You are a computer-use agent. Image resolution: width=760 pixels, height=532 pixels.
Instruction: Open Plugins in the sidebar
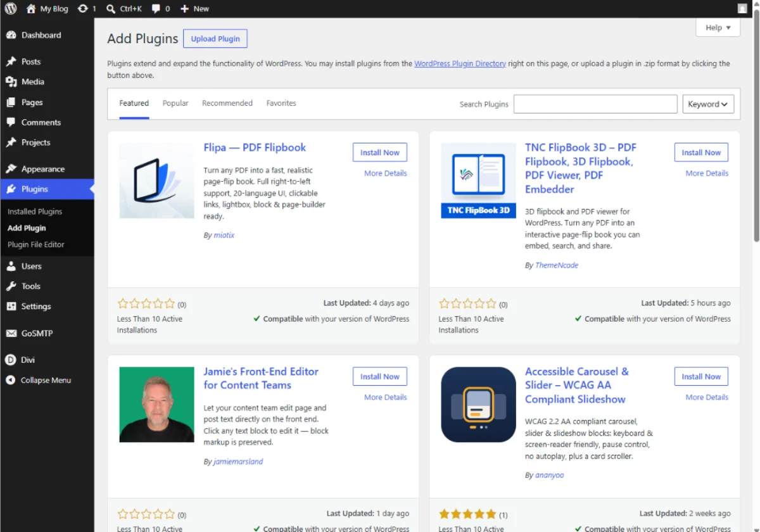47,189
